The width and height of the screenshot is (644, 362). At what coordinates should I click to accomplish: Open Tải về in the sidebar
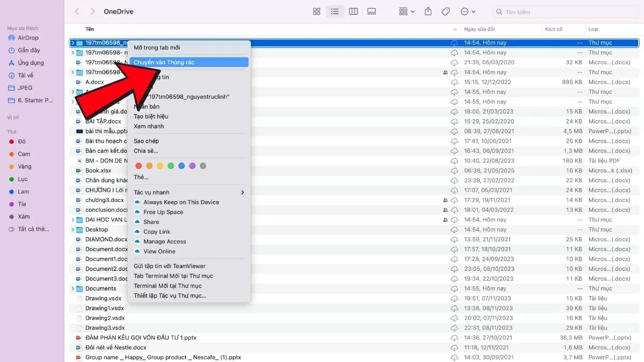tap(25, 76)
